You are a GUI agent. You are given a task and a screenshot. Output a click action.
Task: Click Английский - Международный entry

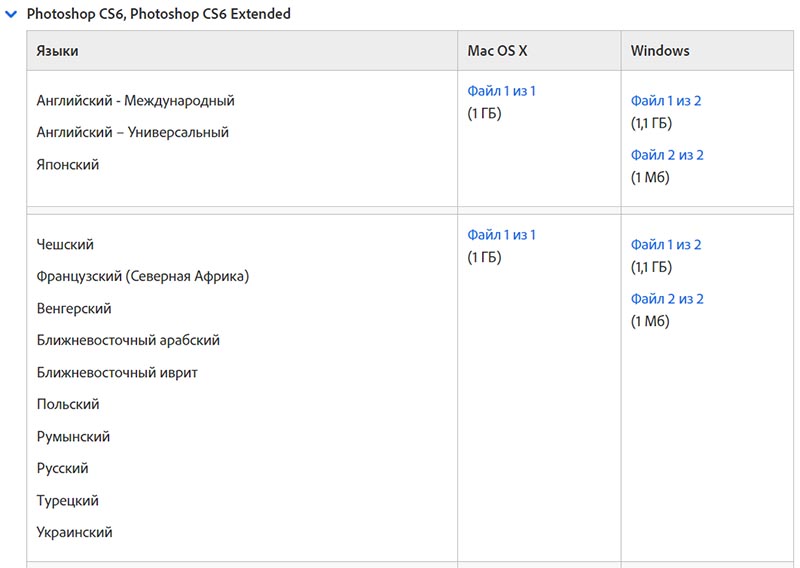[135, 101]
